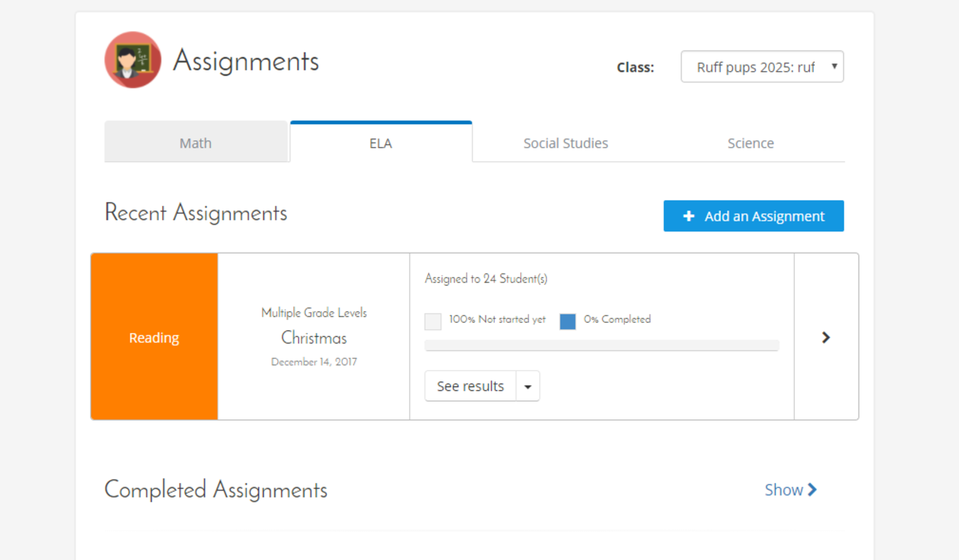Click the Assignments page heading

click(x=246, y=61)
